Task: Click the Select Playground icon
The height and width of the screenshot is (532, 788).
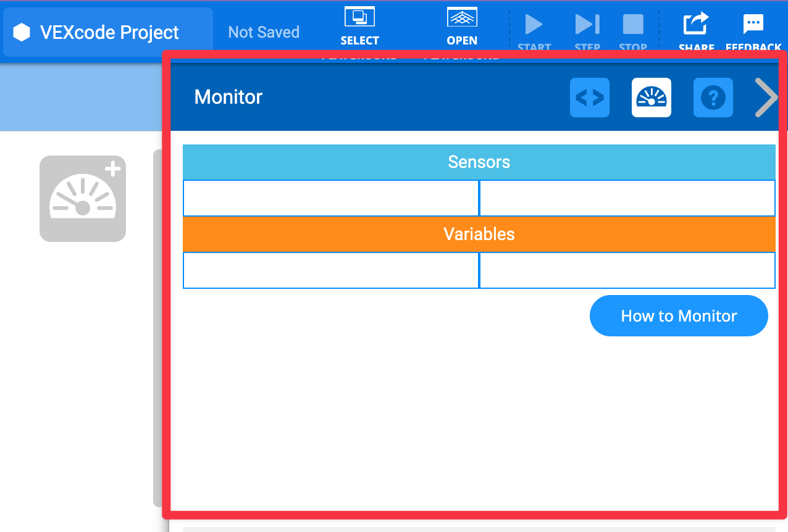Action: (x=359, y=17)
